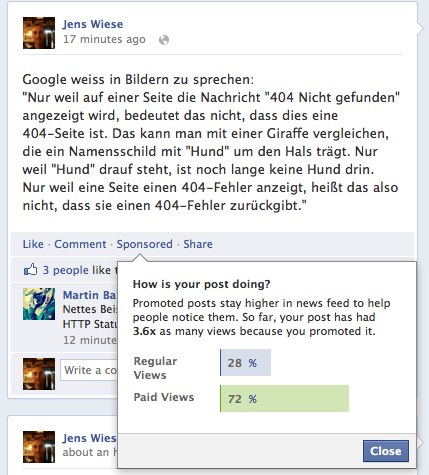Open the '17 minutes ago' timestamp
Viewport: 429px width, 475px height.
104,39
